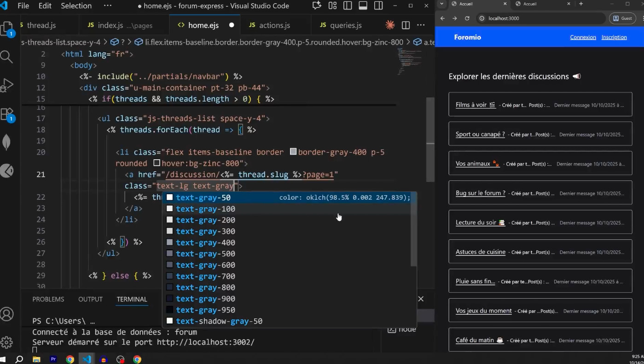
Task: Open the Accounts icon in activity bar
Action: (x=6, y=314)
